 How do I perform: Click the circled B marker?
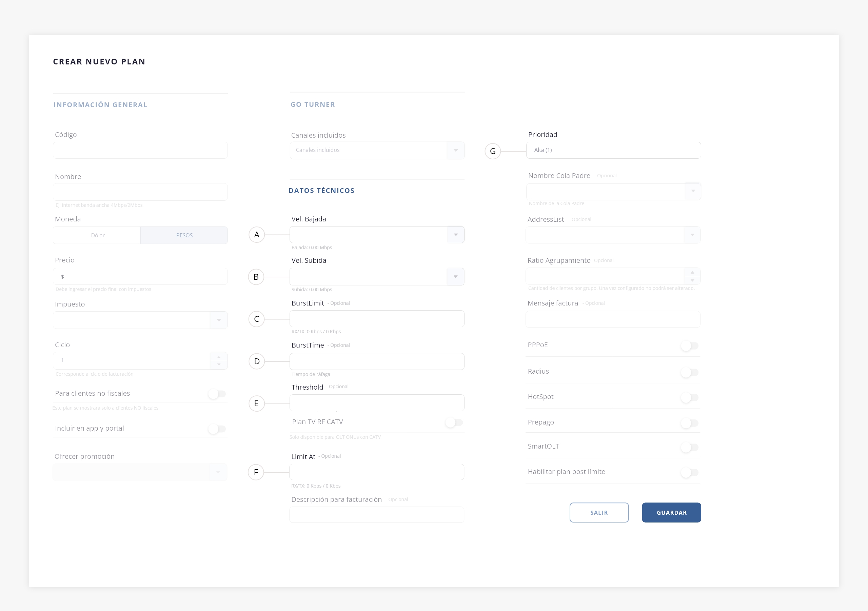click(x=256, y=277)
